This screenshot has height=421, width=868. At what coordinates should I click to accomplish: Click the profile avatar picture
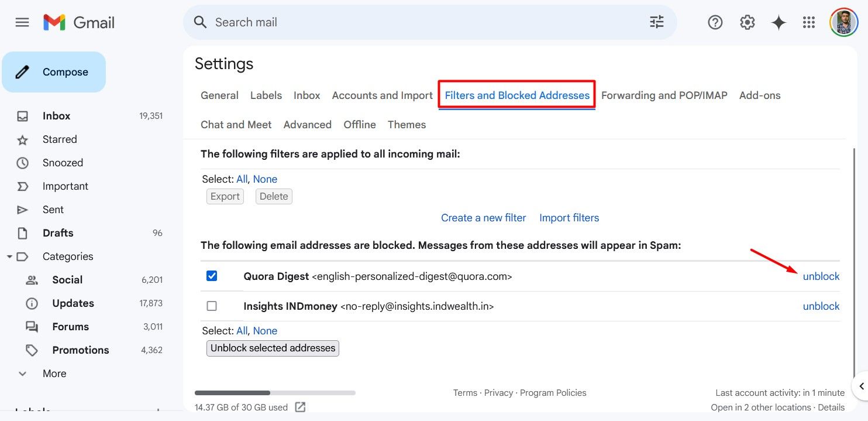point(843,22)
